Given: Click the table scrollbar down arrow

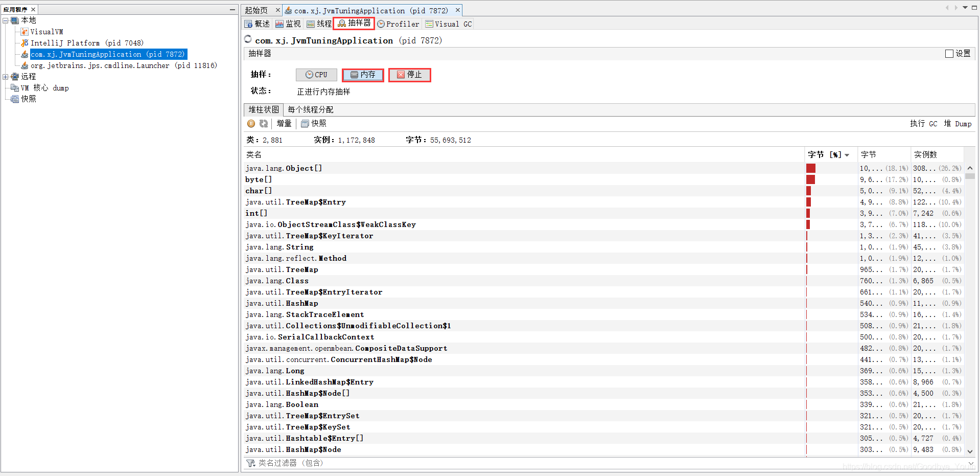Looking at the screenshot, I should tap(970, 451).
